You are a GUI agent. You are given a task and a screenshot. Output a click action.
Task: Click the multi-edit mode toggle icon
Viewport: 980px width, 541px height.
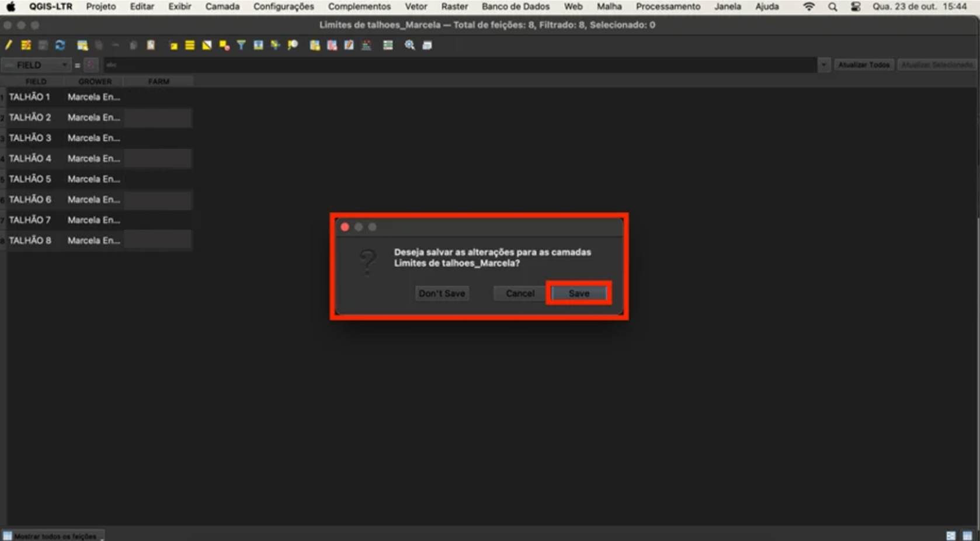click(x=26, y=45)
